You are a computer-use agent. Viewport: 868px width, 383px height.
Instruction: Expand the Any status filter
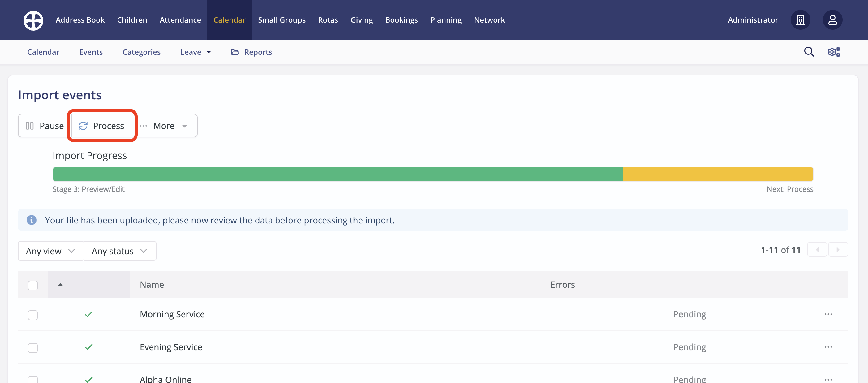tap(120, 251)
